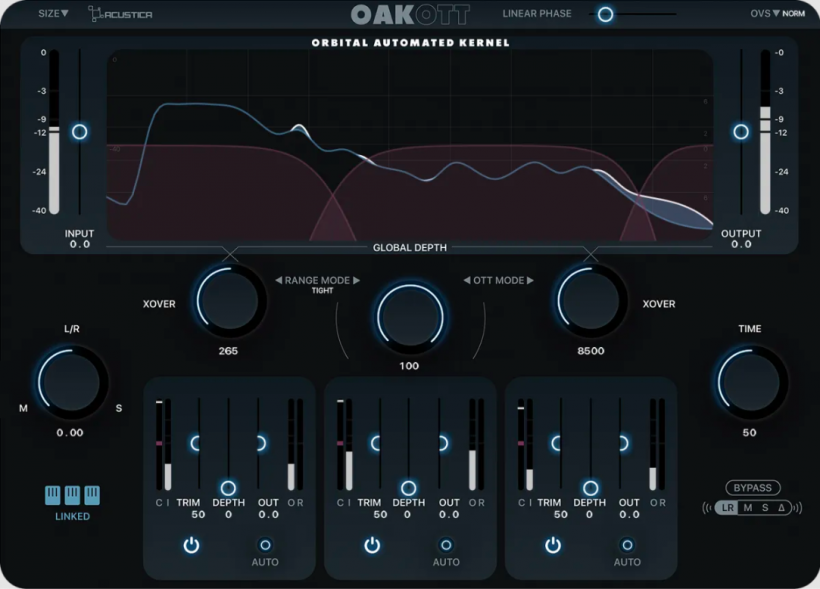
Task: Toggle the middle band power button
Action: click(372, 545)
